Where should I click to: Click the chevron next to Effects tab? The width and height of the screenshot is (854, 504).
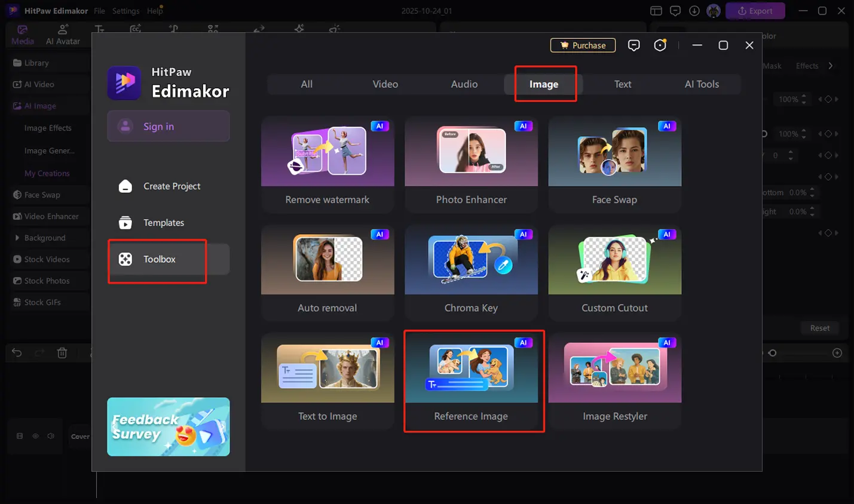pyautogui.click(x=831, y=66)
